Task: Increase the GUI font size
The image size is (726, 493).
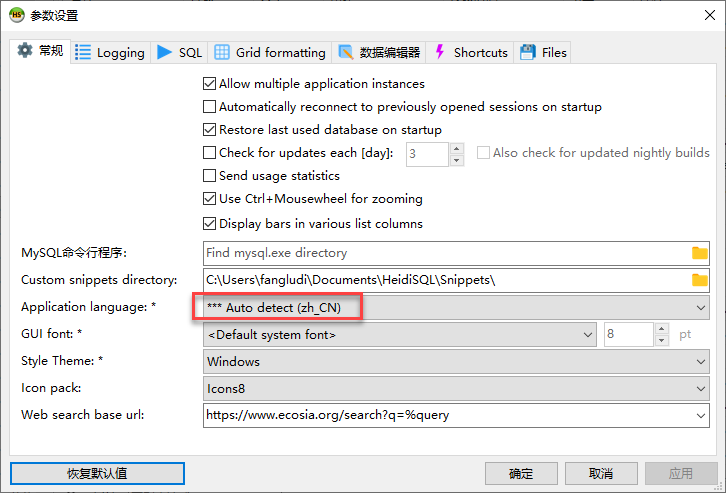Action: 662,329
